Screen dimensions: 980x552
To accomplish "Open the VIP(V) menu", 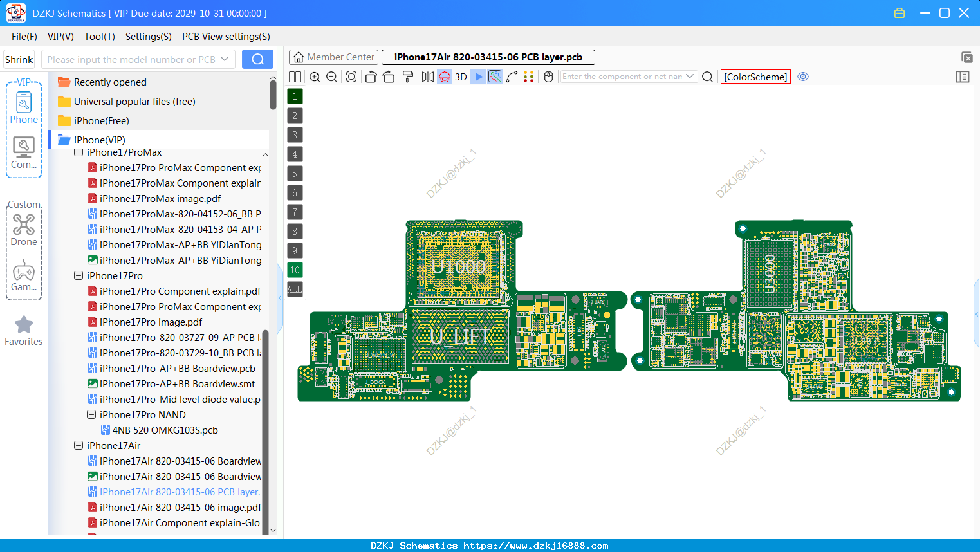I will (x=60, y=37).
